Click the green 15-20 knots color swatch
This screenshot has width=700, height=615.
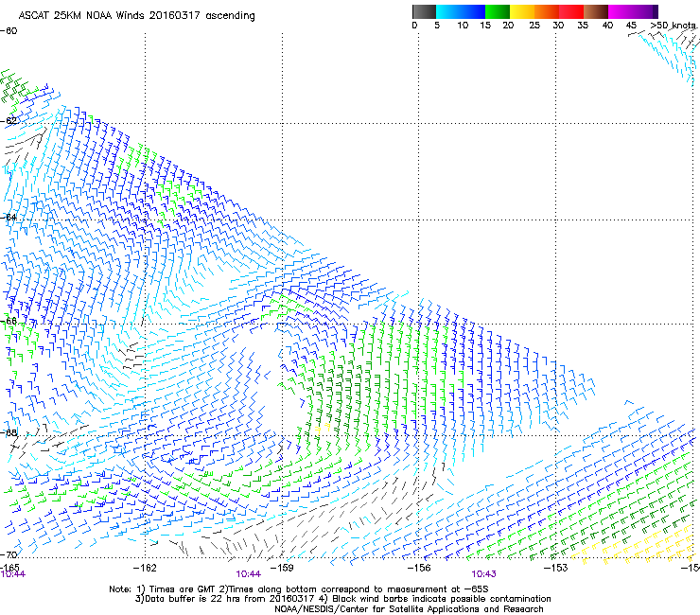(498, 11)
